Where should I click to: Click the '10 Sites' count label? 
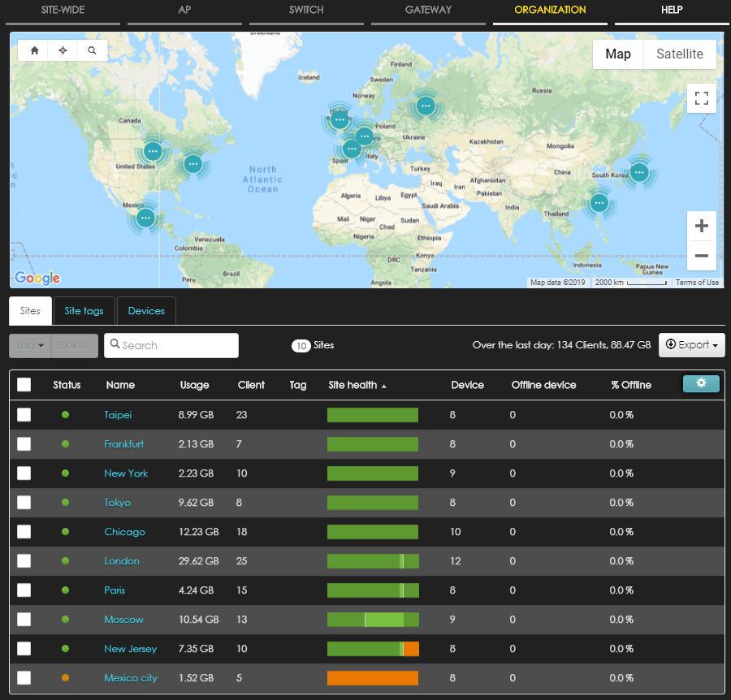313,345
